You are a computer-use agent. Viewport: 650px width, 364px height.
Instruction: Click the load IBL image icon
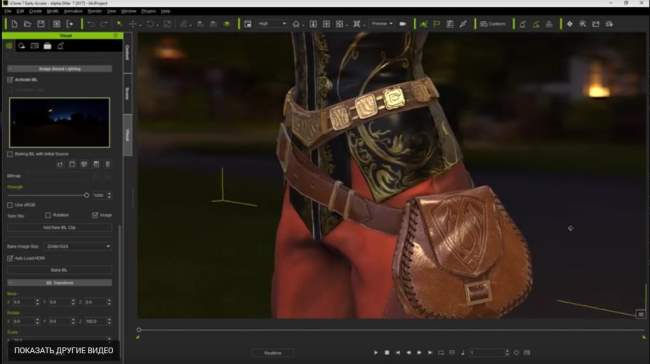(x=60, y=165)
